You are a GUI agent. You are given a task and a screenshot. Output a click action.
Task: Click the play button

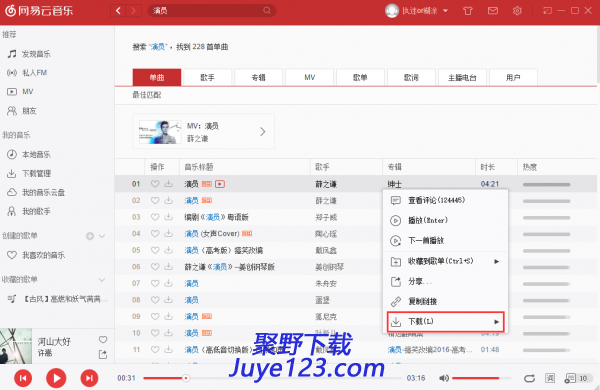[56, 378]
